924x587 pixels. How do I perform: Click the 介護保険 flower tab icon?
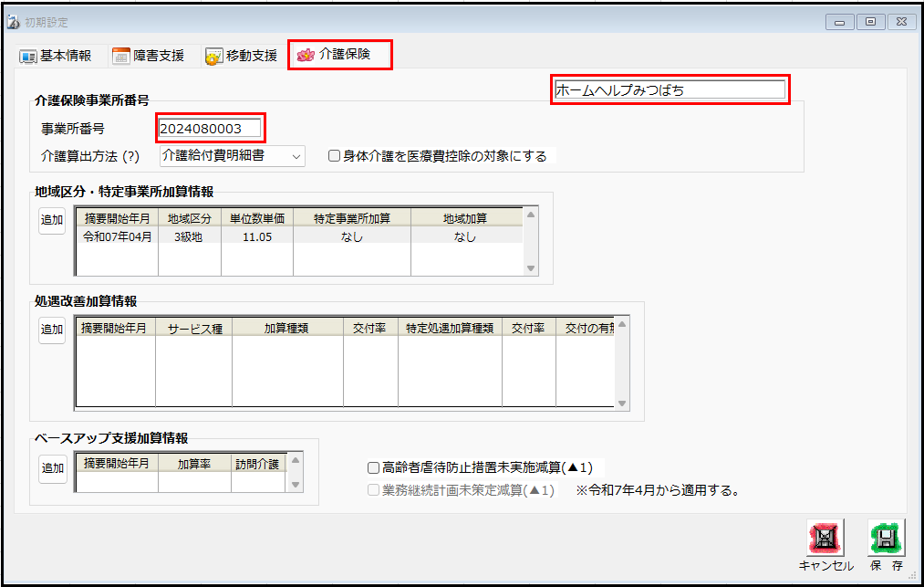(306, 55)
